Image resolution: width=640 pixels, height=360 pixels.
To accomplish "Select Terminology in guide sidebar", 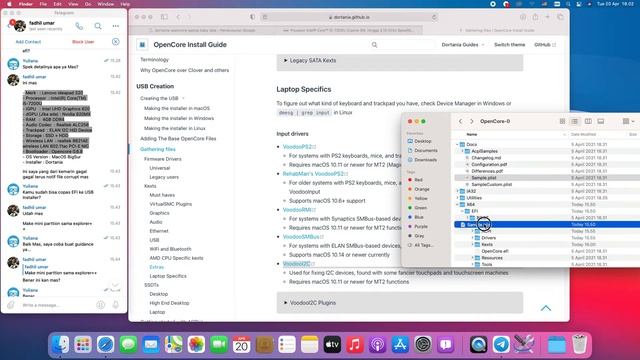I will 154,60.
